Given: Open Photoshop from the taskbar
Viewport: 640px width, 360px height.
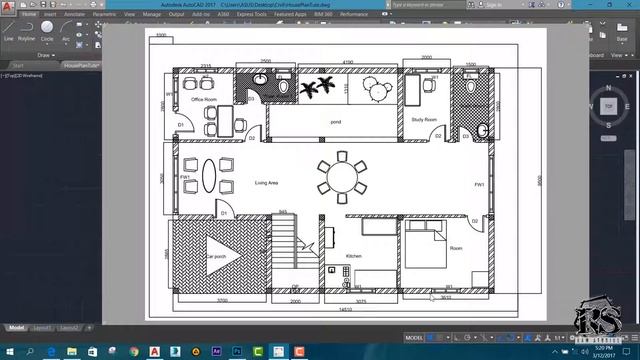Looking at the screenshot, I should pos(237,351).
